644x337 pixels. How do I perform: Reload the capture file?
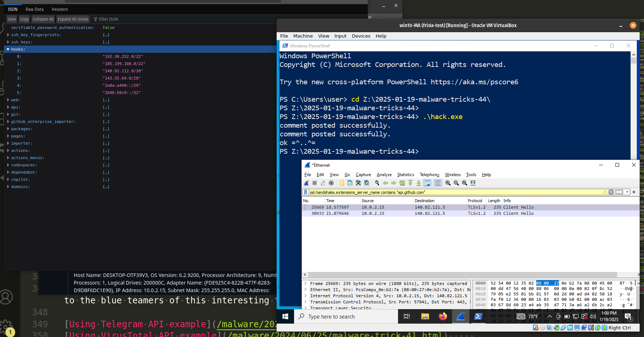[x=367, y=183]
